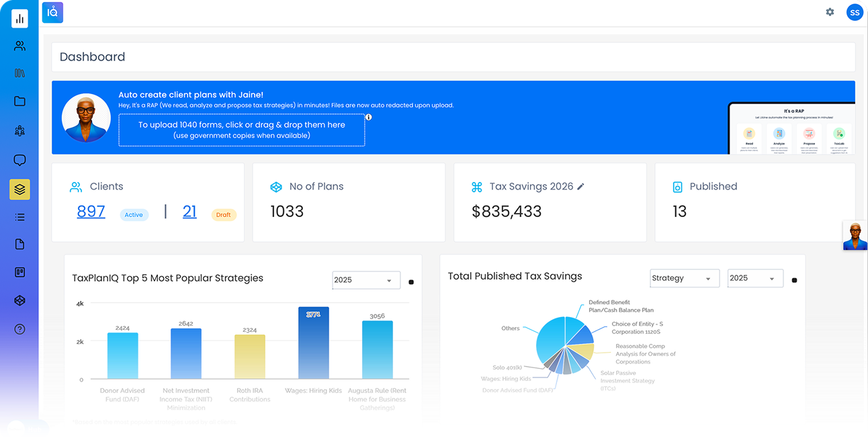Viewport: 868px width, 442px height.
Task: Open the folder icon in sidebar
Action: pos(19,101)
